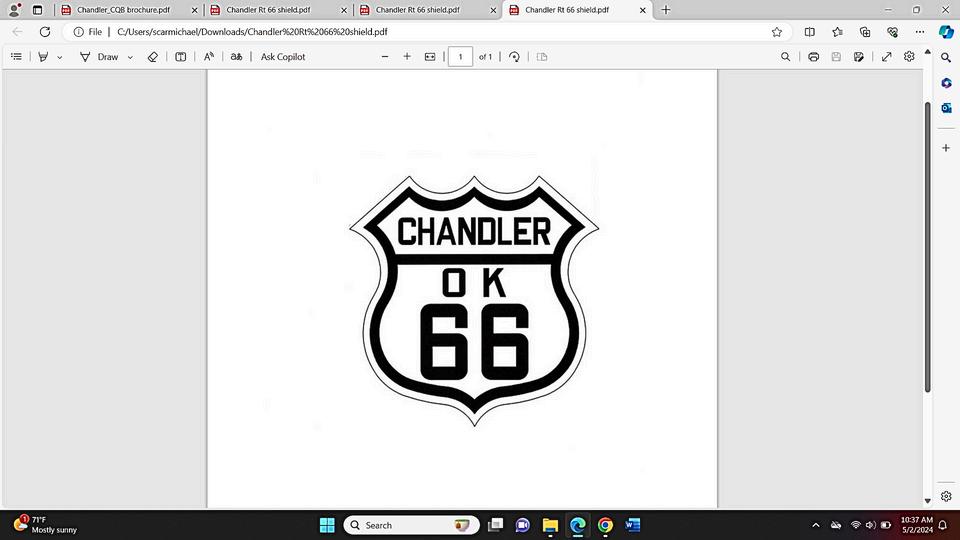Image resolution: width=960 pixels, height=540 pixels.
Task: Click the taskbar Search box
Action: tap(411, 525)
